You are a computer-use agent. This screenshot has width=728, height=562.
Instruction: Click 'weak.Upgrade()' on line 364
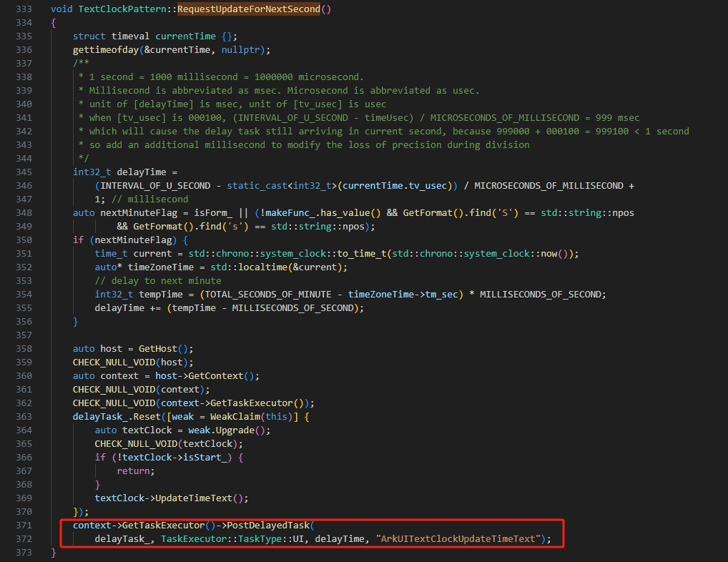[227, 430]
